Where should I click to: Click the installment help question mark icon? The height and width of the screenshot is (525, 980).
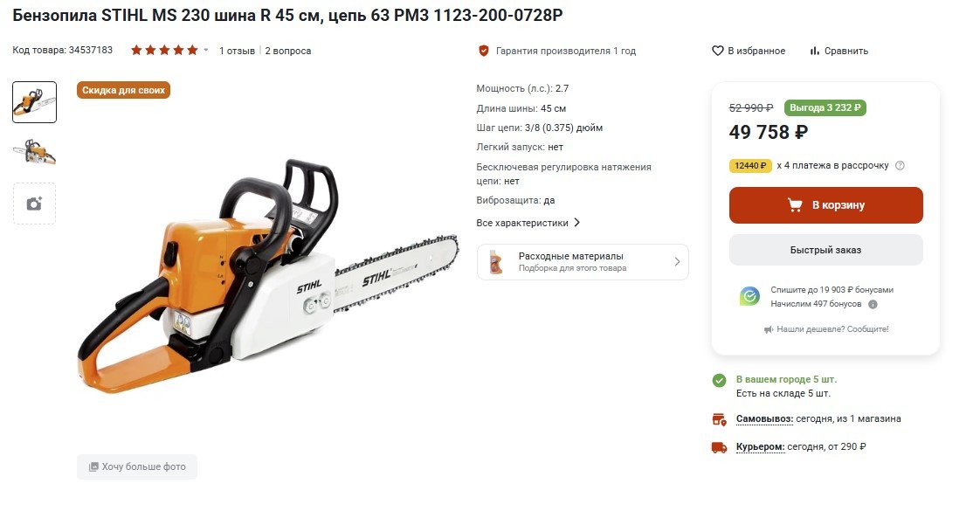(x=900, y=166)
